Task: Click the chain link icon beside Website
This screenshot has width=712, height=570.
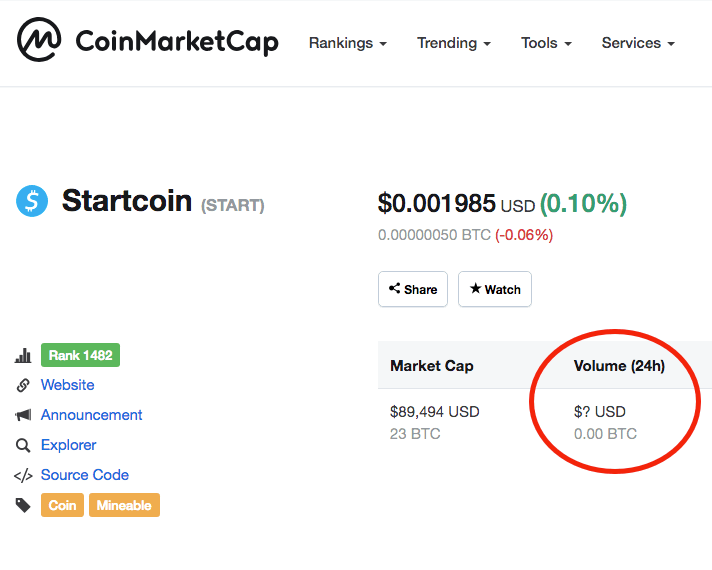Action: pyautogui.click(x=23, y=385)
